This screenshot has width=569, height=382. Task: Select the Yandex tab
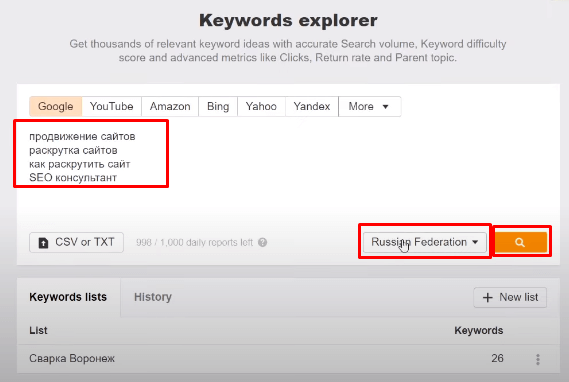click(x=312, y=106)
